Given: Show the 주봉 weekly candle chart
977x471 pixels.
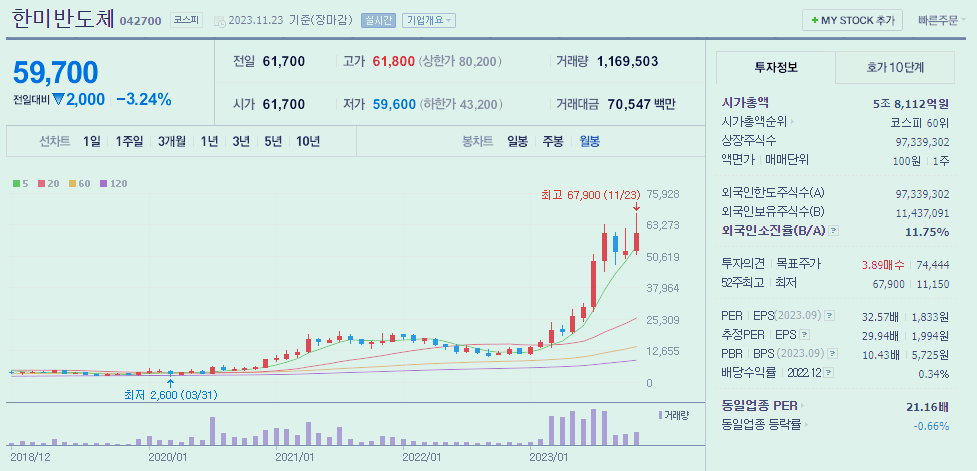Looking at the screenshot, I should pyautogui.click(x=553, y=141).
